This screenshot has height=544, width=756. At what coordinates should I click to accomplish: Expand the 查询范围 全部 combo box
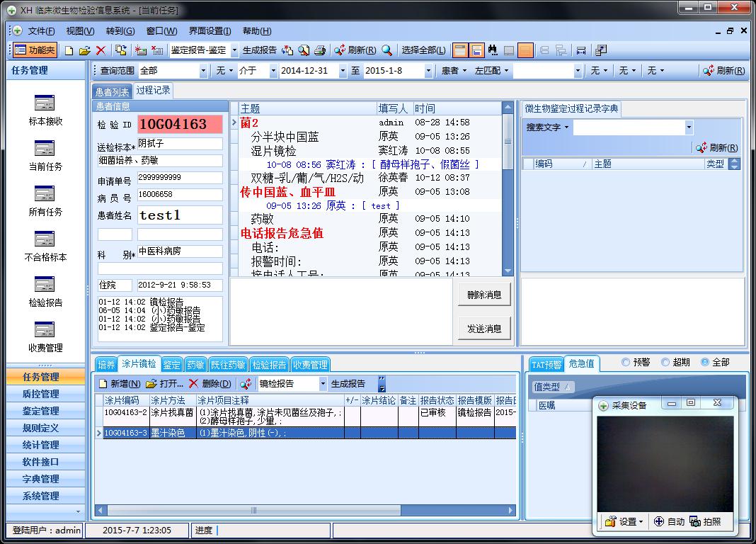click(x=203, y=70)
